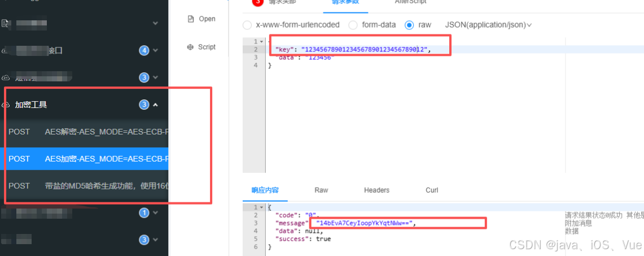Collapse the 加密工具 group chevron
644x256 pixels.
click(155, 105)
